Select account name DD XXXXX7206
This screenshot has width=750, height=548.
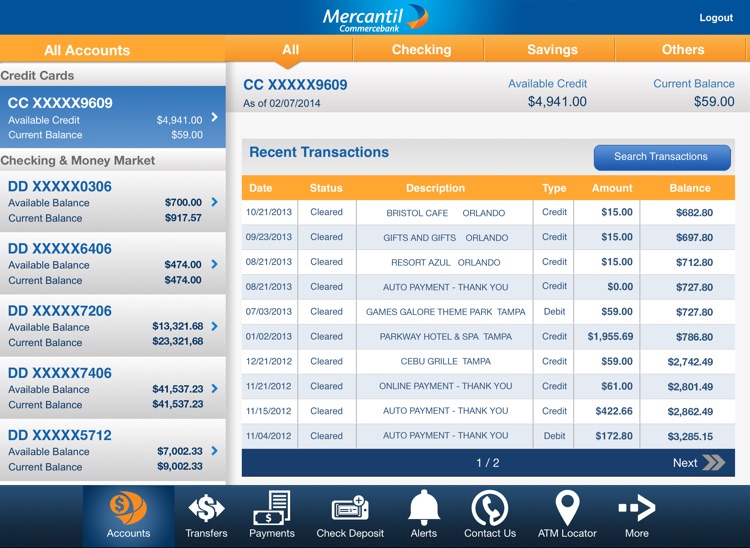(60, 311)
